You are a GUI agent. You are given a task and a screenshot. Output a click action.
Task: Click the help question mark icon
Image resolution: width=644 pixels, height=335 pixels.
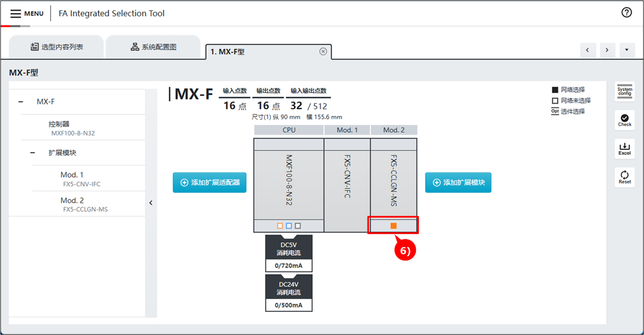click(626, 13)
